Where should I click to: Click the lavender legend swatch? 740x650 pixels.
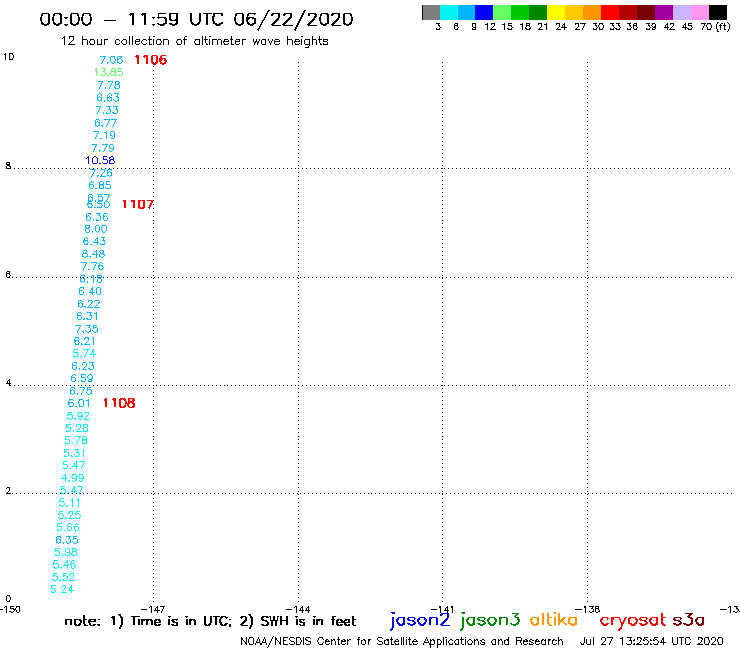pos(681,12)
